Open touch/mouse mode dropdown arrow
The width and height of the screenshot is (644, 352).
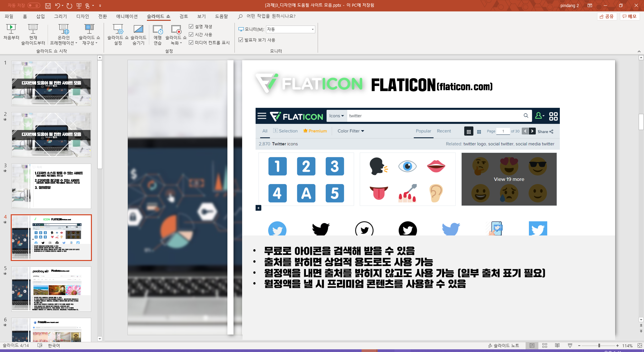tap(93, 6)
